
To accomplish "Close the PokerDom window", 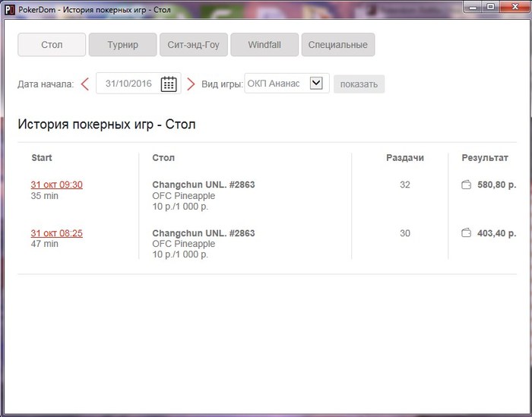I will (515, 7).
